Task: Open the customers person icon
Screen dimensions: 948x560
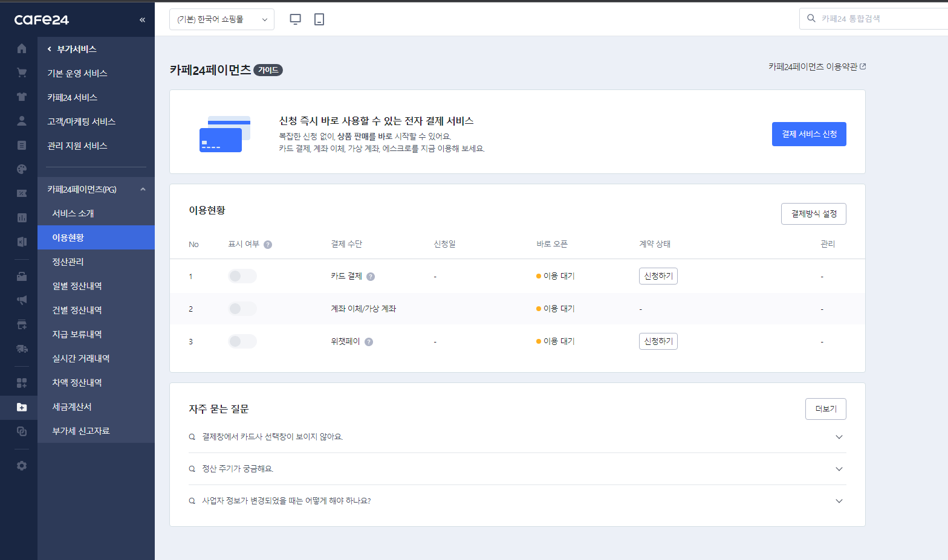Action: (x=22, y=121)
